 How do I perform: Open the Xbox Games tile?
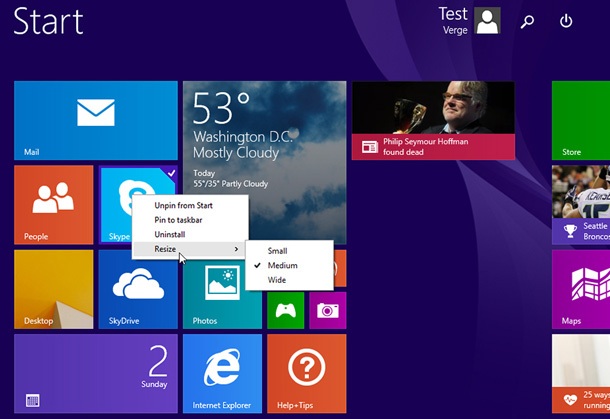click(x=286, y=310)
